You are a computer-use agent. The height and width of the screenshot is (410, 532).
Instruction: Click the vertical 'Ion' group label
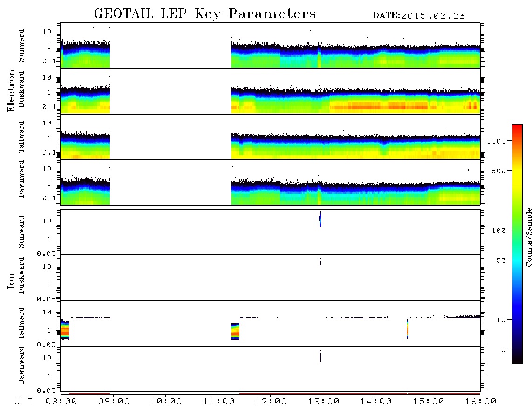pyautogui.click(x=11, y=281)
